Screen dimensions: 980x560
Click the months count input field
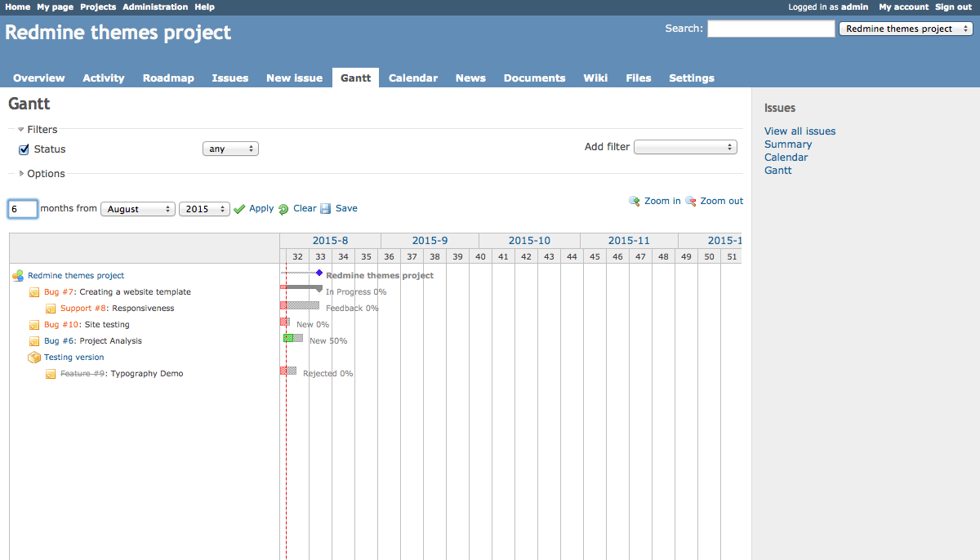pos(23,209)
